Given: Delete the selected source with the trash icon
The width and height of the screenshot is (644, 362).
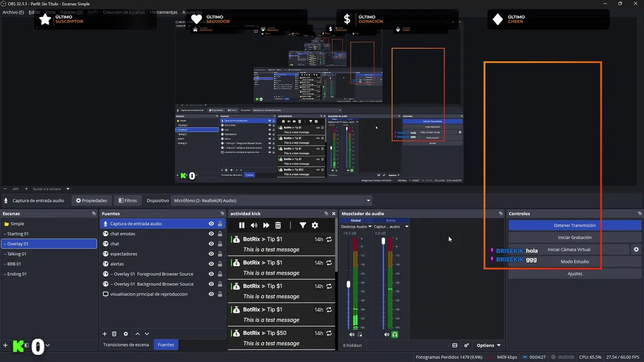Looking at the screenshot, I should pyautogui.click(x=114, y=334).
